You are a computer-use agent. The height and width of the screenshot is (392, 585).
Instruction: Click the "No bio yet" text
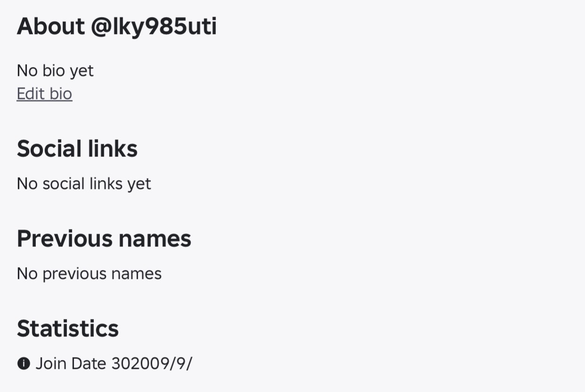click(55, 71)
